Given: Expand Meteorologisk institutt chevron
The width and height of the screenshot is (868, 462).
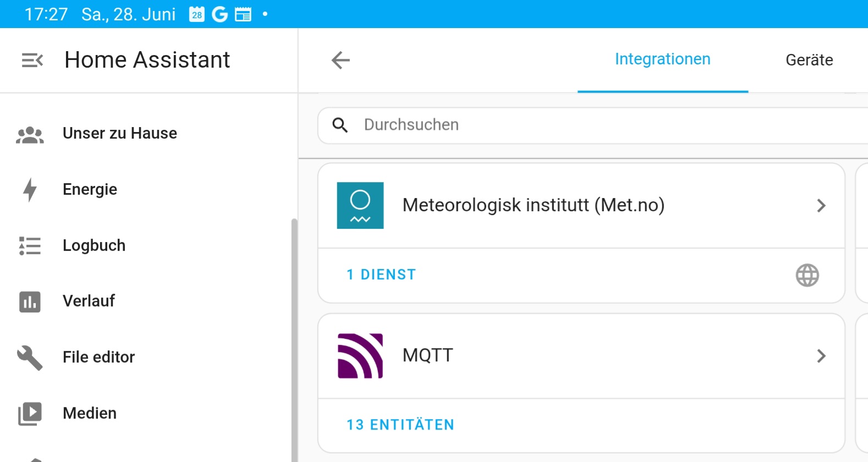Looking at the screenshot, I should (821, 206).
